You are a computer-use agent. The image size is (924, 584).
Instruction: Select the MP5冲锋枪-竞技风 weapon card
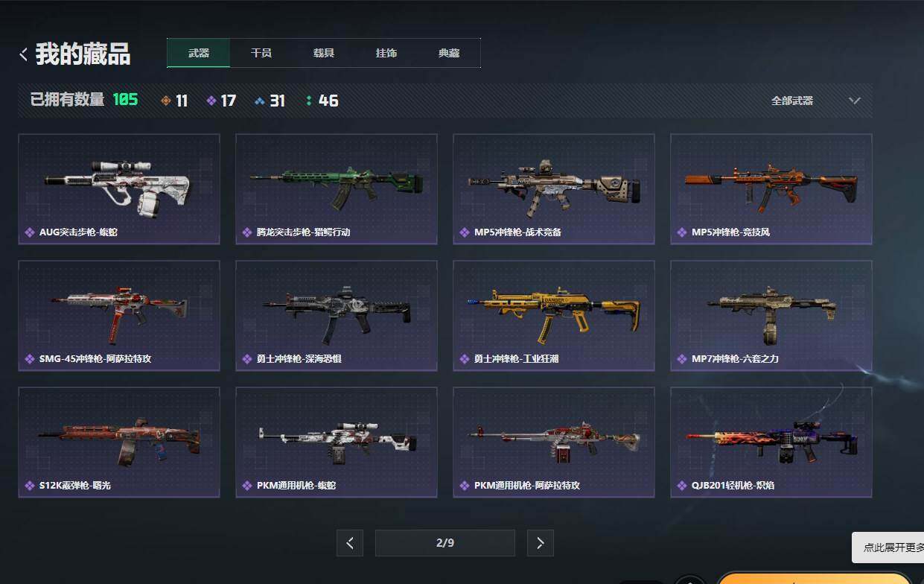[771, 189]
